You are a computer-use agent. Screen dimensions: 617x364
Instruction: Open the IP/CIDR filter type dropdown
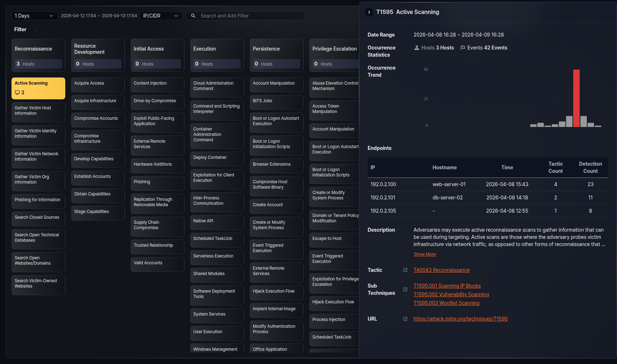[x=161, y=16]
